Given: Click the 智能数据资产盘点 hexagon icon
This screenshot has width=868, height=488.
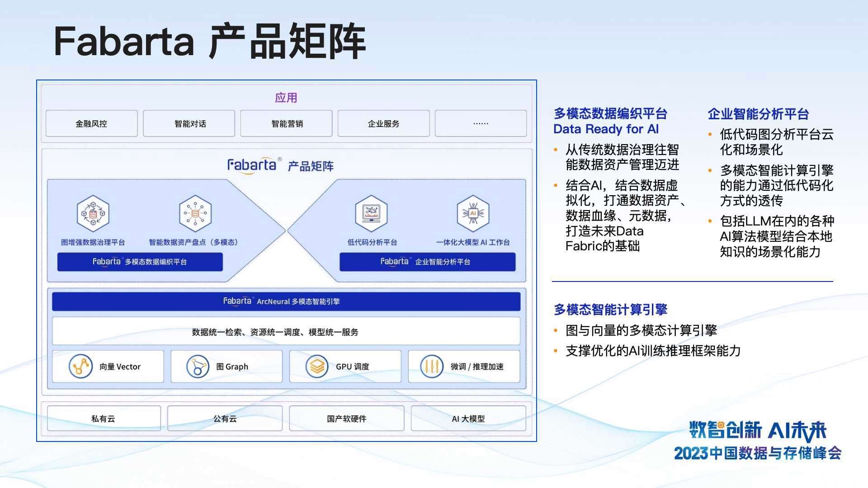Looking at the screenshot, I should click(195, 213).
